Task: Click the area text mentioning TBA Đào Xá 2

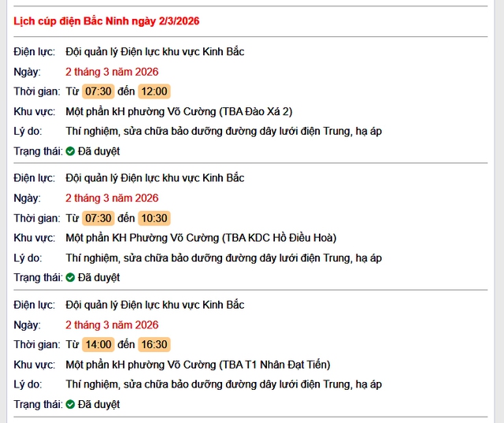Action: (179, 111)
